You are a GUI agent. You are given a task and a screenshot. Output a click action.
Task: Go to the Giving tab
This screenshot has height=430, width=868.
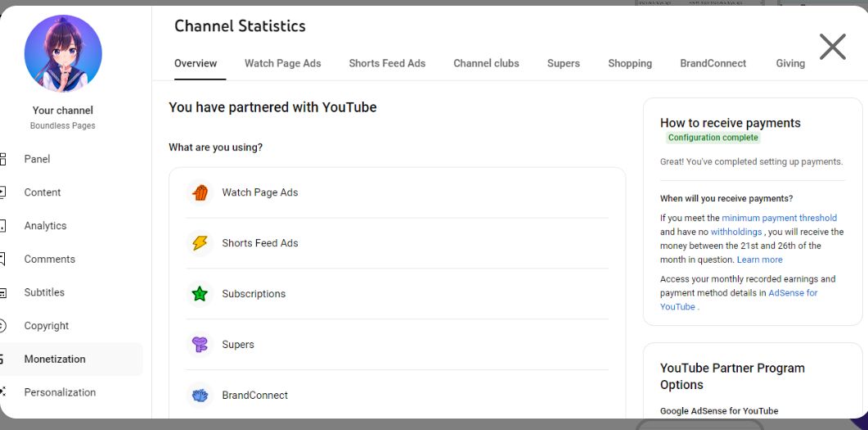coord(790,63)
